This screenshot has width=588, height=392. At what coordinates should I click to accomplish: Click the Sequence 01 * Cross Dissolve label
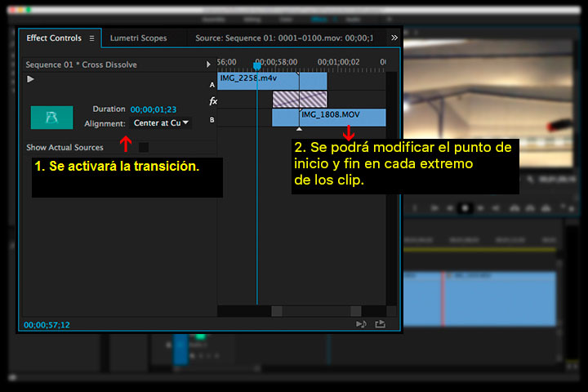(x=81, y=65)
